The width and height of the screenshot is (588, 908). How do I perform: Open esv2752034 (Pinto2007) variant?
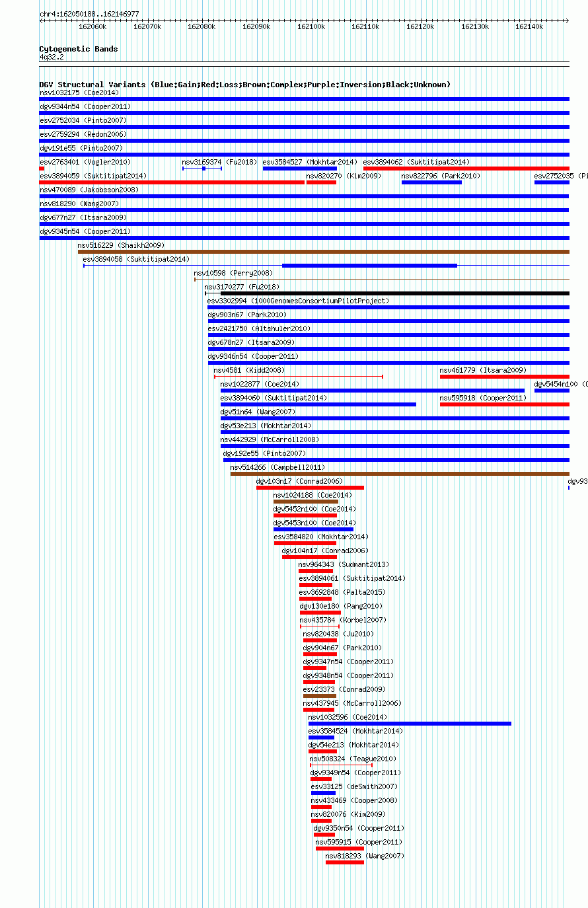tap(83, 120)
